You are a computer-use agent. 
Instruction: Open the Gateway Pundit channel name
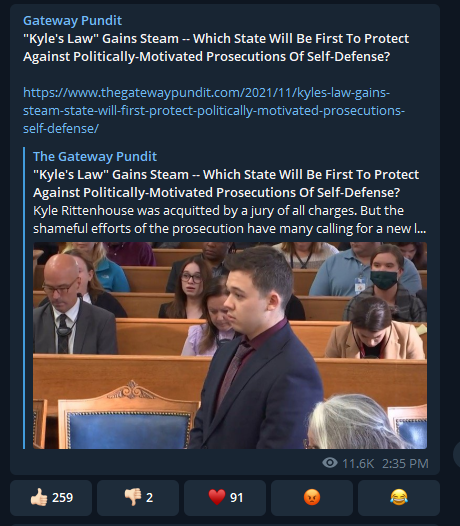(x=72, y=20)
